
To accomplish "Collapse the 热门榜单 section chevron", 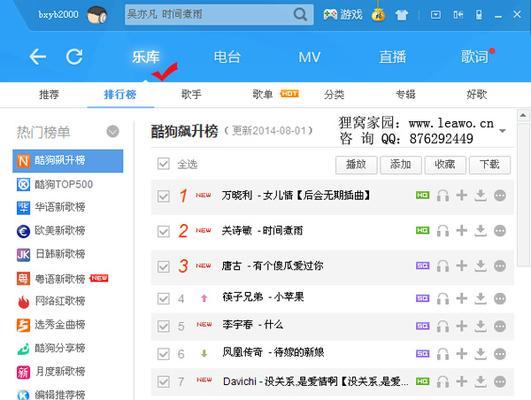I will click(113, 131).
